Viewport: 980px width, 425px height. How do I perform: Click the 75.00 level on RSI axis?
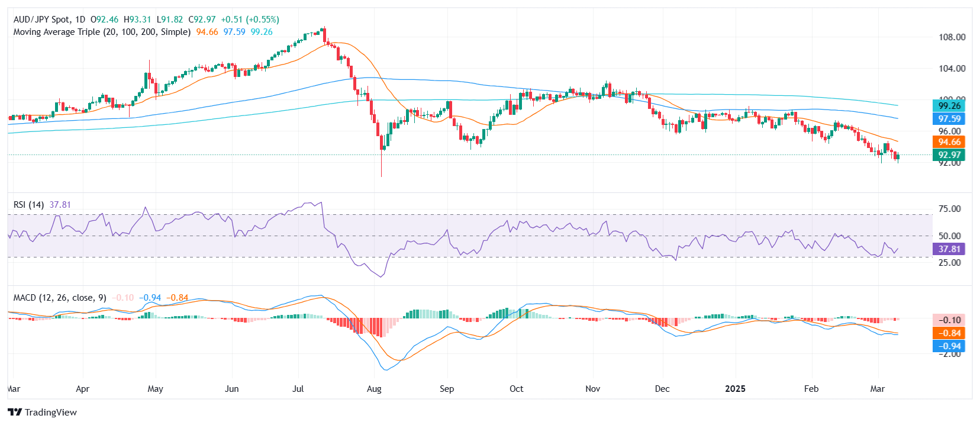click(x=950, y=209)
